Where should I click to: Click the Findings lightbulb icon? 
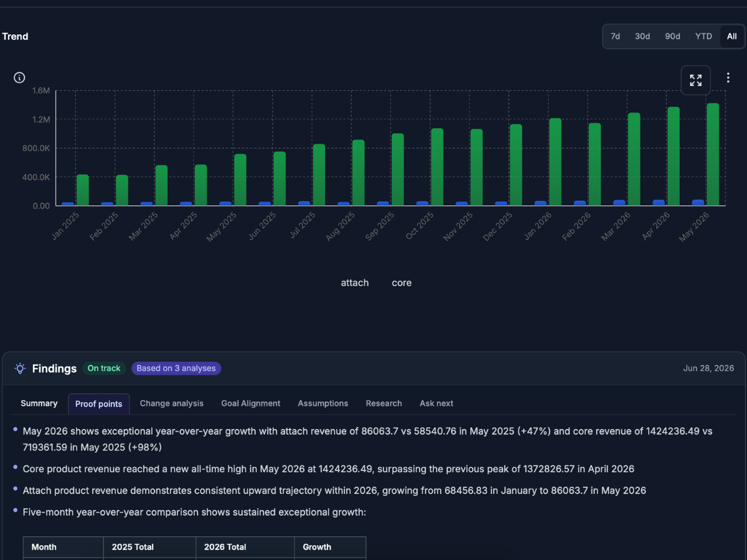(x=20, y=368)
